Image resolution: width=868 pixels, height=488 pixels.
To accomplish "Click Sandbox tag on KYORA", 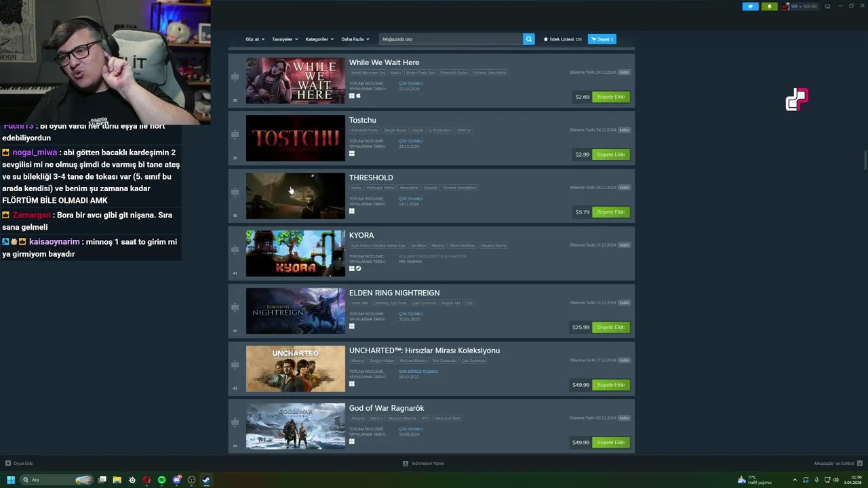I will [418, 245].
